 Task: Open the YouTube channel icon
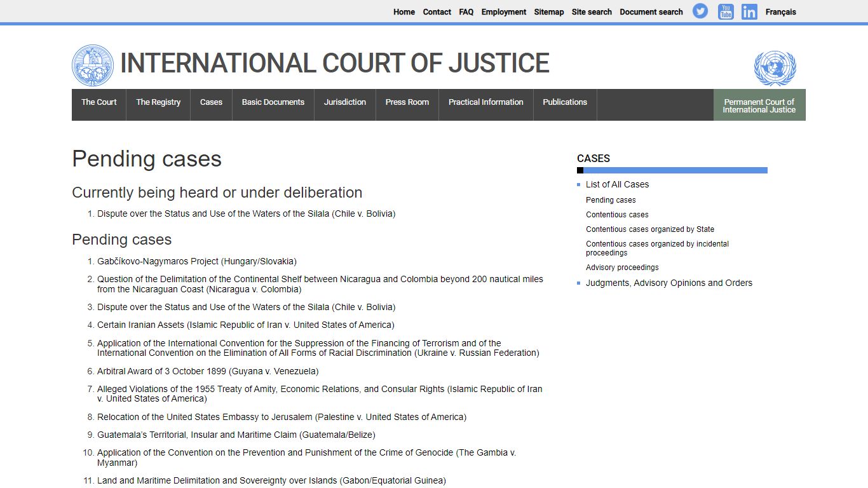point(726,11)
